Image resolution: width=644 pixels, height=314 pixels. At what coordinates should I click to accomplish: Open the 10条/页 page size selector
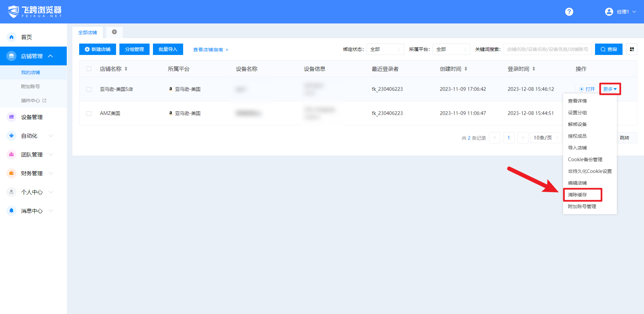click(x=545, y=138)
